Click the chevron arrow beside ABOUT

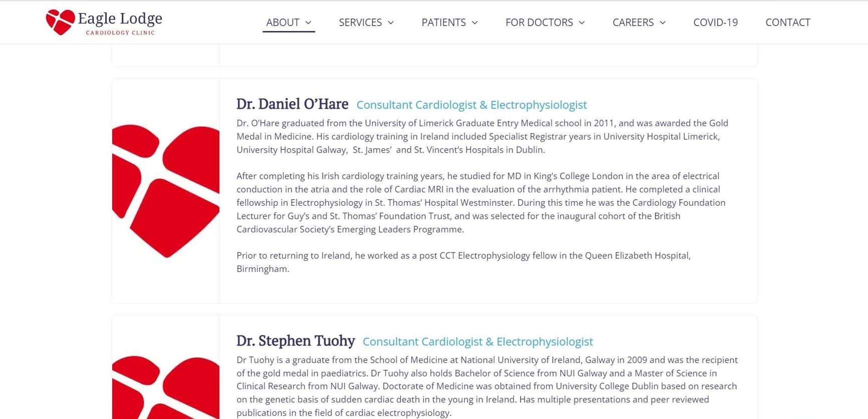click(x=309, y=23)
